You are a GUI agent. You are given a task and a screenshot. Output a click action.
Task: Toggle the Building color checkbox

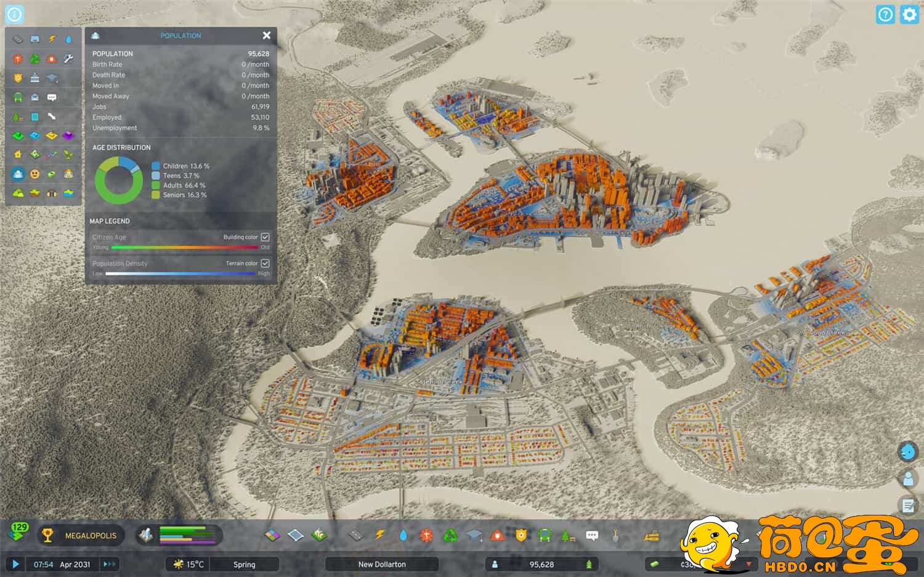pyautogui.click(x=265, y=237)
